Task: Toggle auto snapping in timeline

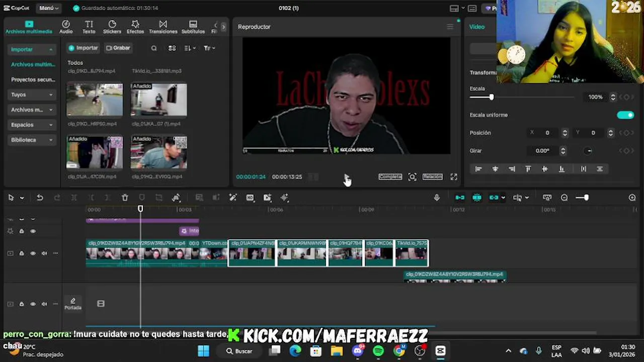Action: (477, 198)
